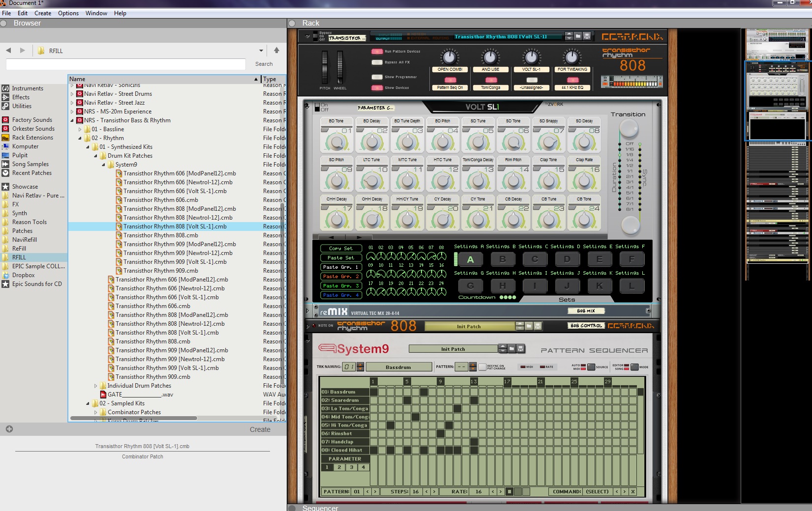Toggle Bypass All FX button
Image resolution: width=812 pixels, height=511 pixels.
click(377, 62)
